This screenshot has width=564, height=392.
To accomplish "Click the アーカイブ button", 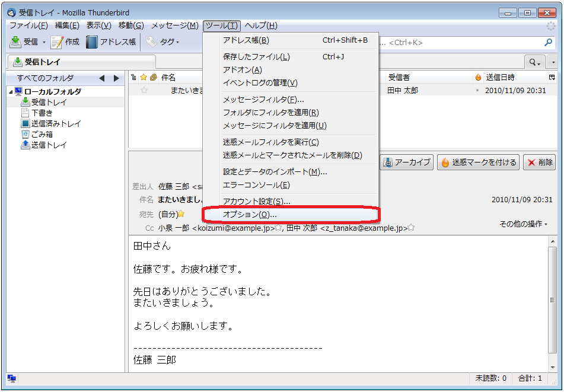I will point(407,162).
